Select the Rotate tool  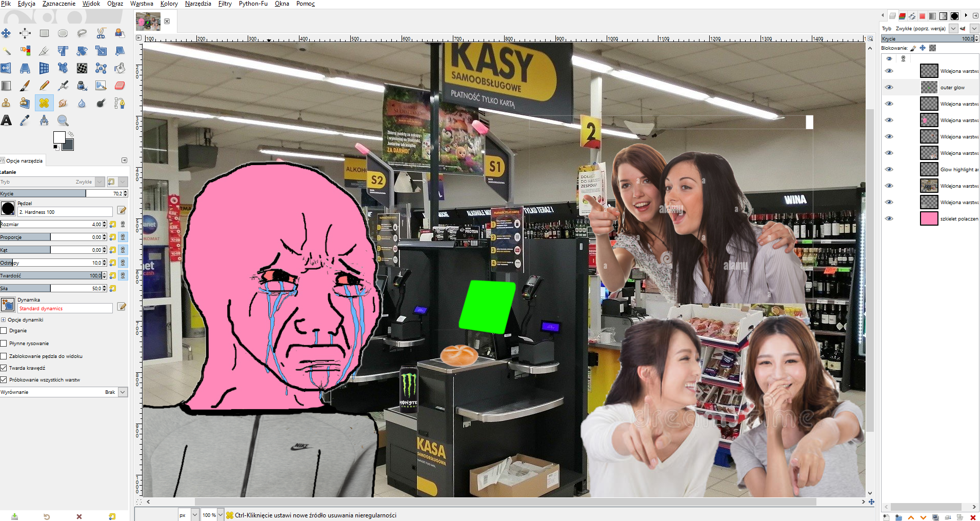pos(82,51)
